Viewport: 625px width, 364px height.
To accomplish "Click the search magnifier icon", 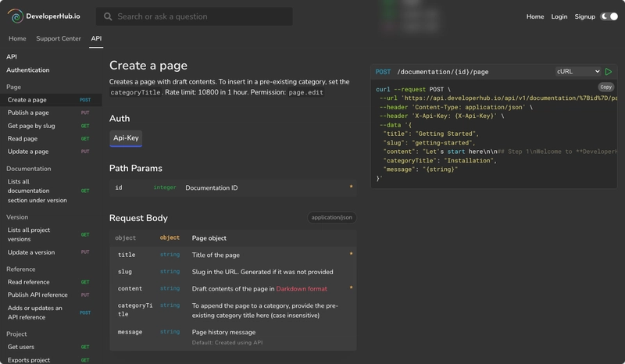I will (108, 16).
